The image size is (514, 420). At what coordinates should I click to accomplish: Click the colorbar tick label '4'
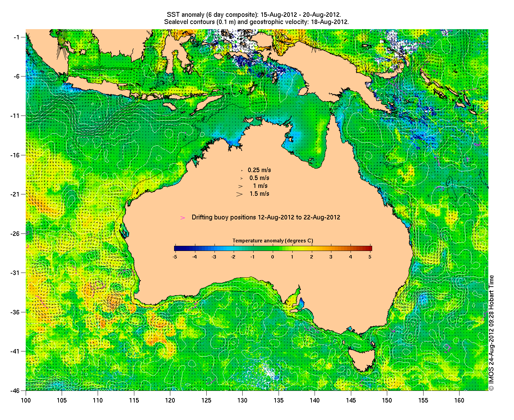[351, 256]
